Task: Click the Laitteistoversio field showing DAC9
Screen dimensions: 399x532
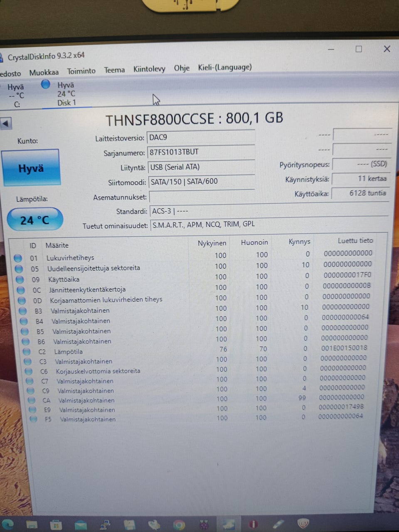Action: click(201, 137)
